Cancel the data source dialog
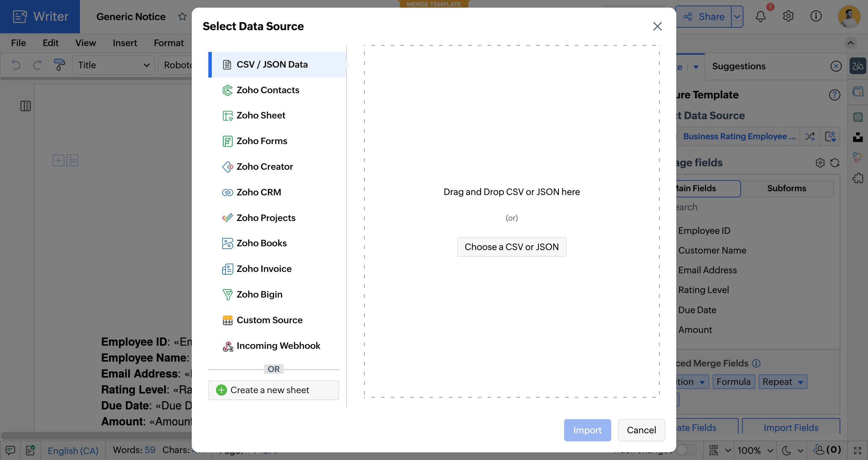The height and width of the screenshot is (460, 868). (641, 430)
